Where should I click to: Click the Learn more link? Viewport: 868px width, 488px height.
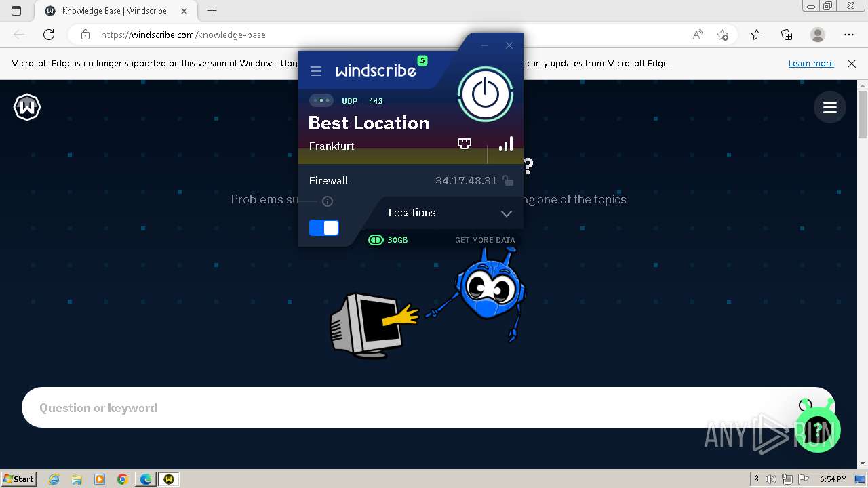[x=811, y=63]
